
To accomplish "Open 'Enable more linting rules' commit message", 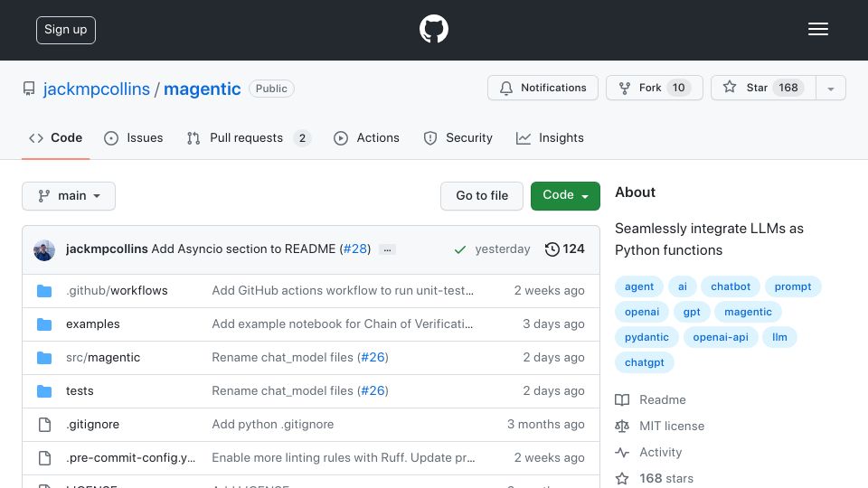I will click(x=344, y=457).
